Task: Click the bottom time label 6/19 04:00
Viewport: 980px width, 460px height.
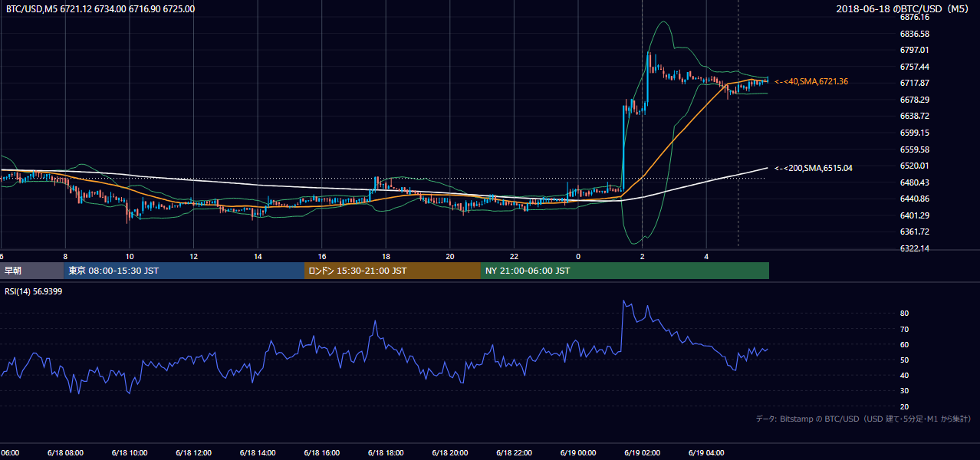Action: point(706,453)
